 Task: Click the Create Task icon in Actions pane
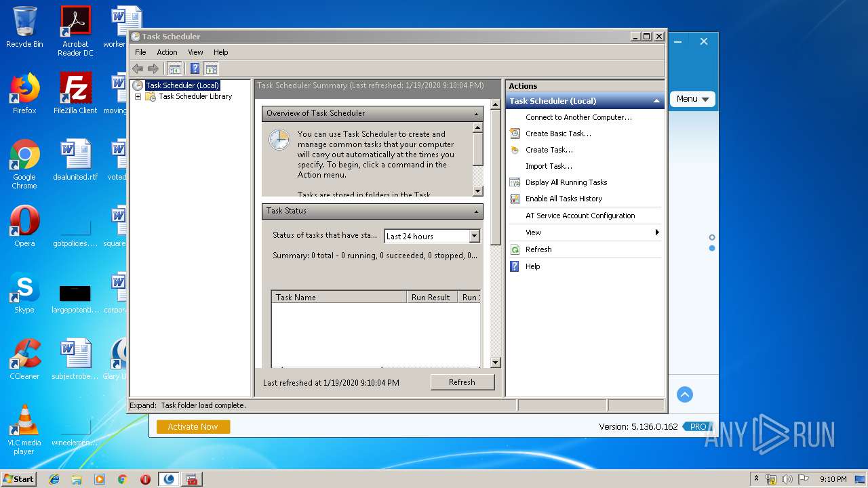tap(515, 150)
